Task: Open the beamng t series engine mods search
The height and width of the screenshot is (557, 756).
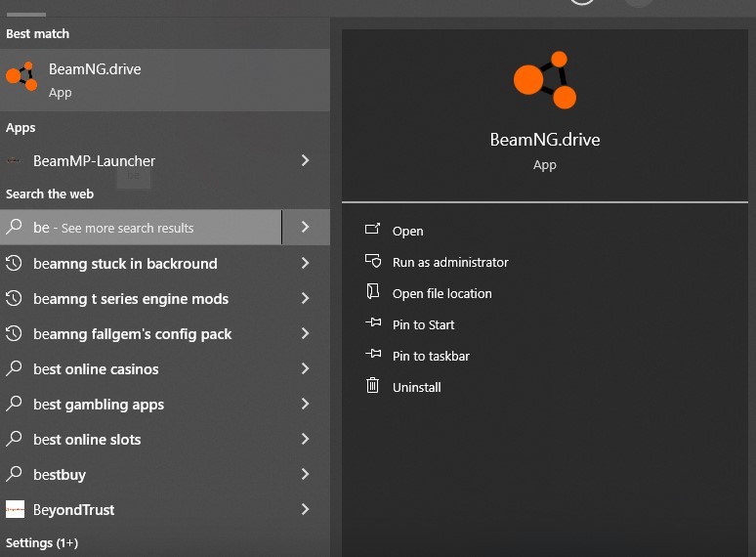Action: click(x=131, y=299)
